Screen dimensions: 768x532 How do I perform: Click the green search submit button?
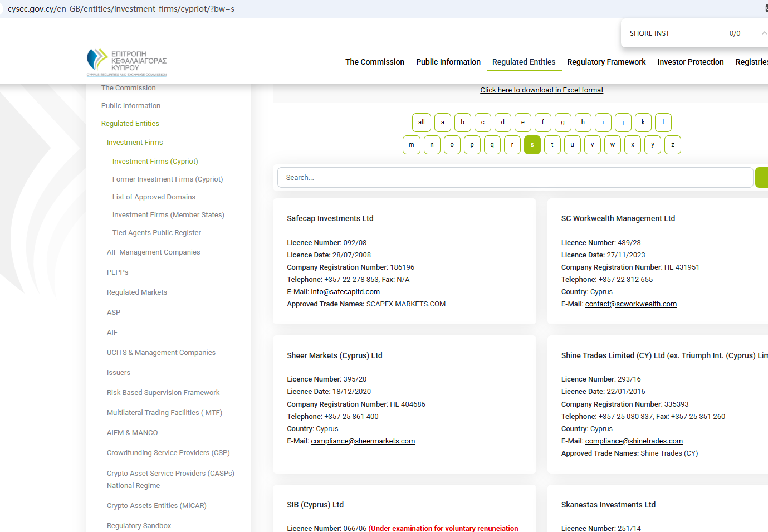762,178
